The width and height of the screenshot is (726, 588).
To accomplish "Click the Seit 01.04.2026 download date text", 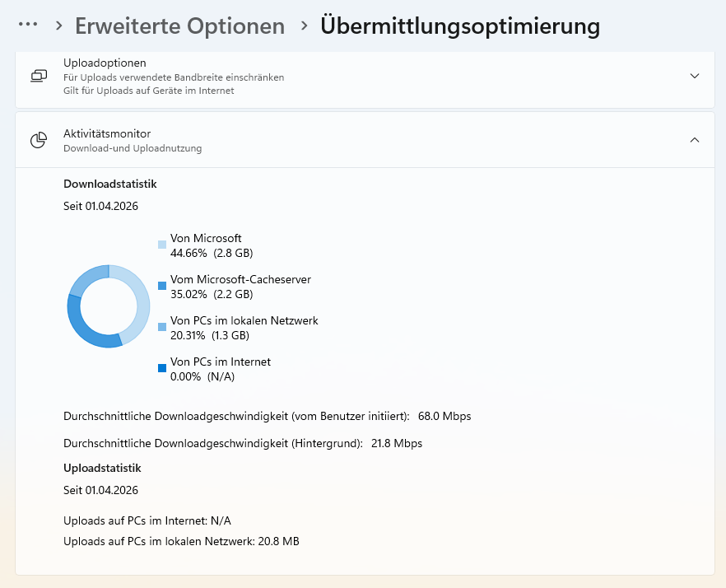I will pyautogui.click(x=101, y=206).
